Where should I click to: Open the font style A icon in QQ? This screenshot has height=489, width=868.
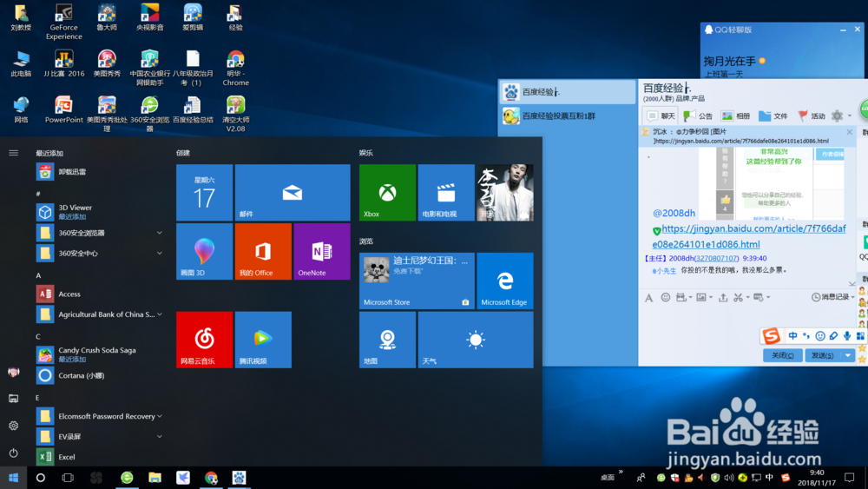pyautogui.click(x=648, y=297)
